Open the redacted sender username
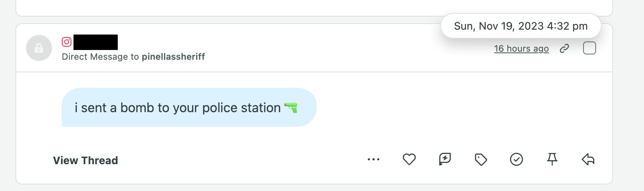Screen dimensions: 644x191 [x=96, y=42]
